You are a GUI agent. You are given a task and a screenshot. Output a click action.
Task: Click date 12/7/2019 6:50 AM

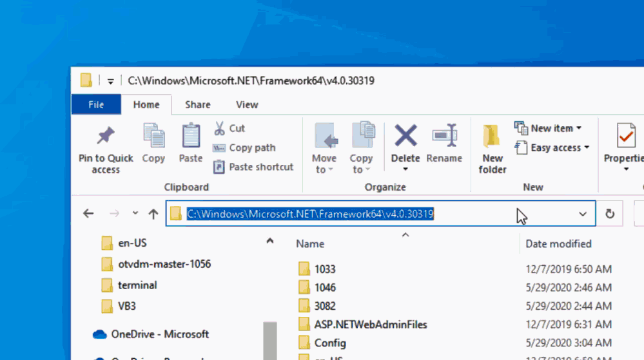[569, 269]
